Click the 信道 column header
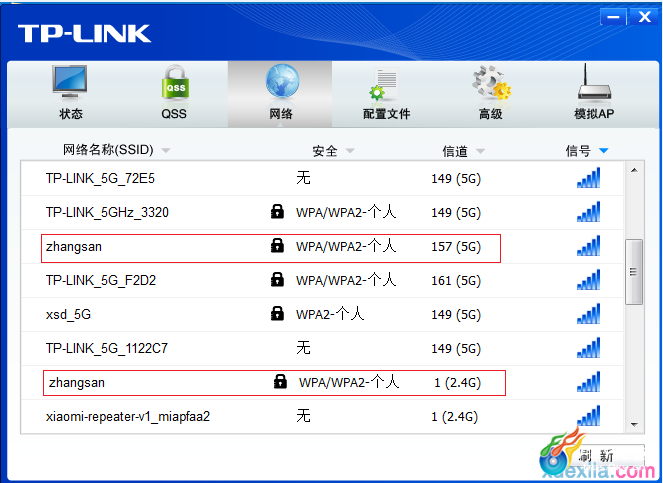 tap(455, 151)
